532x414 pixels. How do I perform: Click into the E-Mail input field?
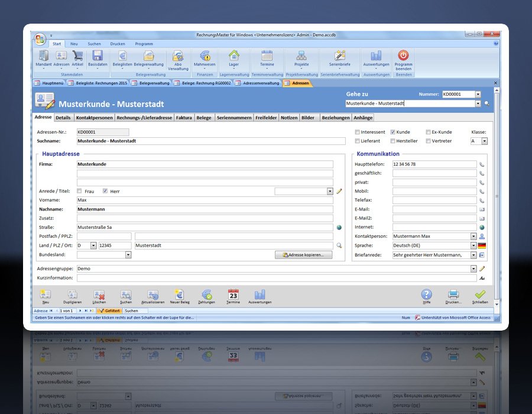click(434, 209)
